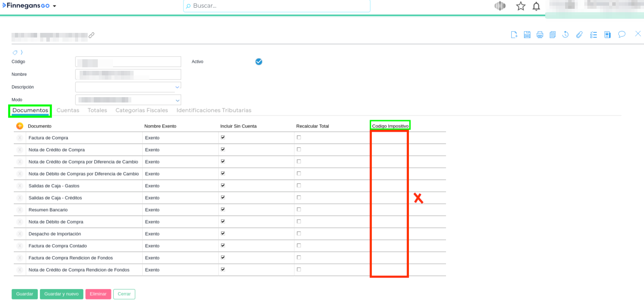This screenshot has width=644, height=301.
Task: Check Recalcular Total for Resumen Bancario
Action: [299, 210]
